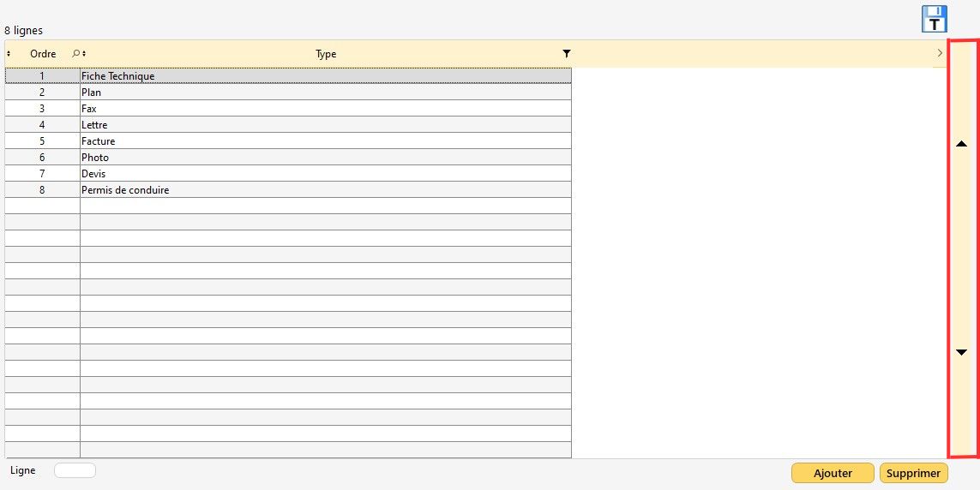Click the sort arrows left of Ordre

(x=9, y=54)
